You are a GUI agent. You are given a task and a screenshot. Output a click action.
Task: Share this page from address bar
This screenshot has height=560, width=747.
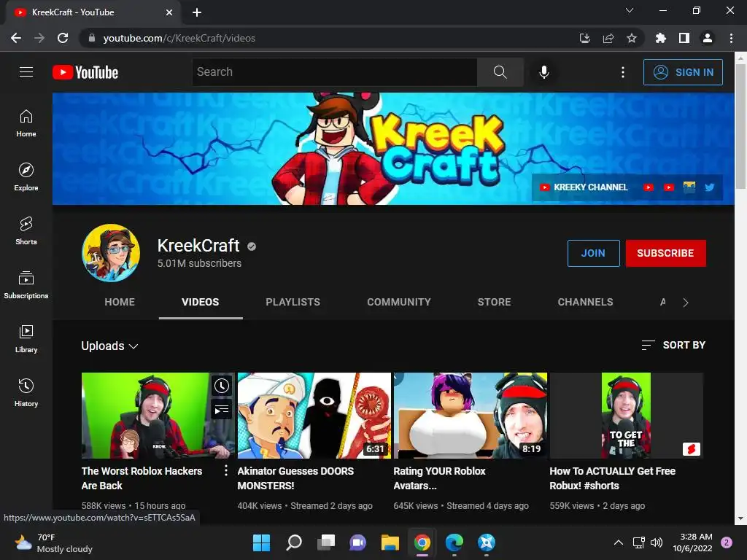point(608,38)
